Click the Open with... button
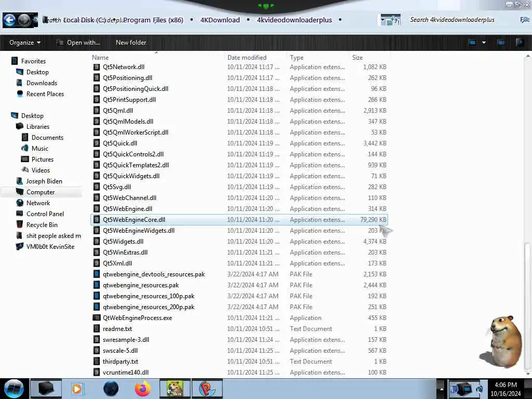 coord(78,43)
